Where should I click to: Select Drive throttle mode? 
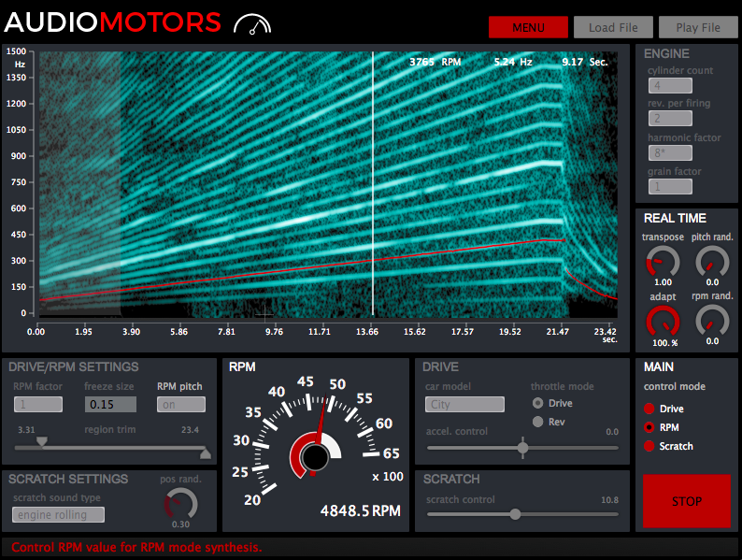coord(537,403)
